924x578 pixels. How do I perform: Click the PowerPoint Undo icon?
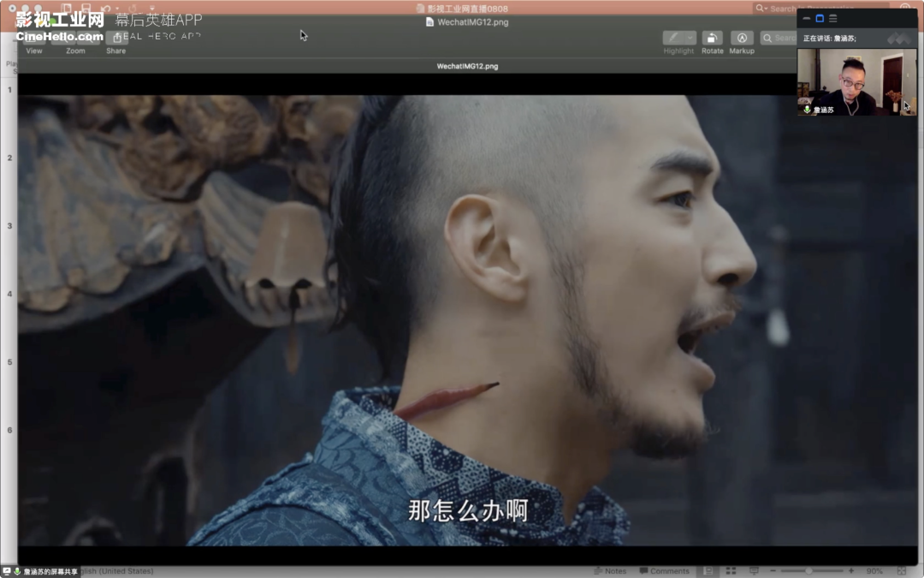pos(105,9)
